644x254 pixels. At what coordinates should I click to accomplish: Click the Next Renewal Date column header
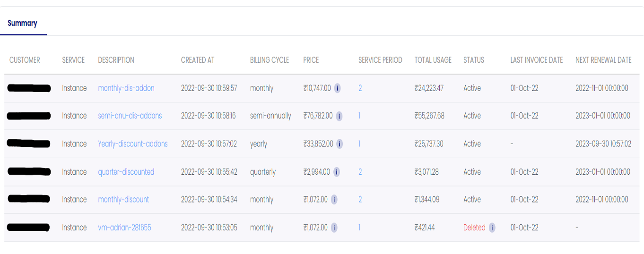603,60
